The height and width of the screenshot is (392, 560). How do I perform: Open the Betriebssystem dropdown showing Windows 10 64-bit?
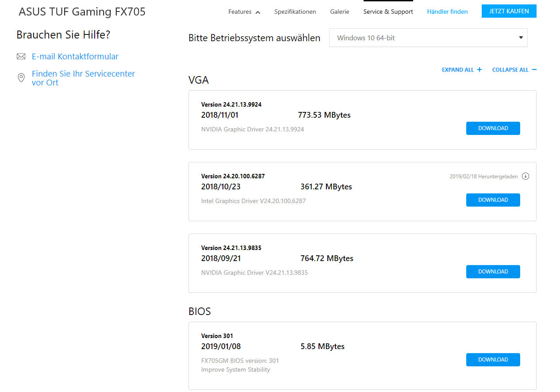click(428, 38)
